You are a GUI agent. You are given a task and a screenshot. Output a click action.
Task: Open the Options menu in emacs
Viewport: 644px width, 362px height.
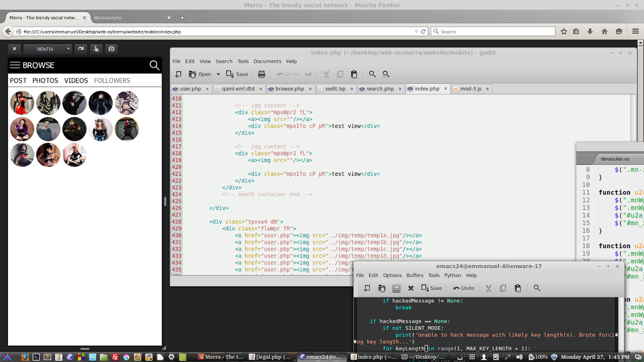point(392,275)
